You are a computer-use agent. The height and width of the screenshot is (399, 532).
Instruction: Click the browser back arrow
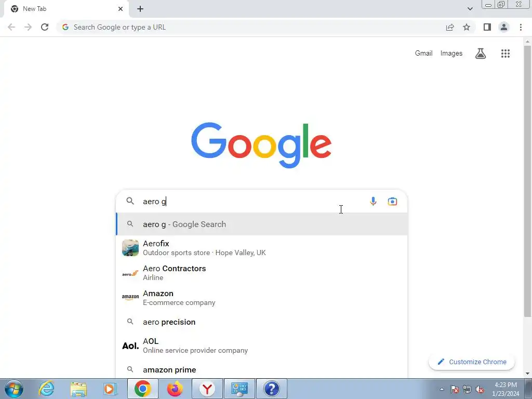(x=11, y=27)
